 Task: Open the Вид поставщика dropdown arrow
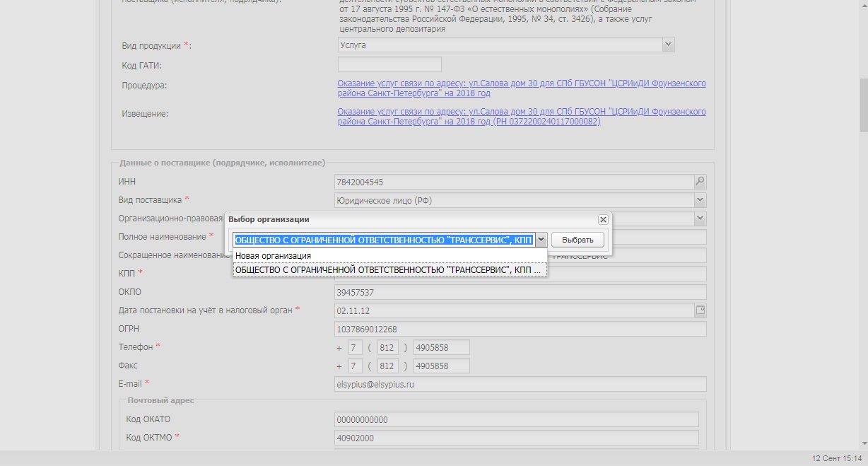point(700,200)
